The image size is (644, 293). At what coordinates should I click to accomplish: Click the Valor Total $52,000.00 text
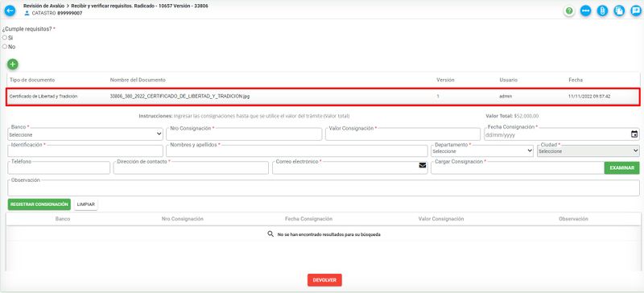(512, 116)
